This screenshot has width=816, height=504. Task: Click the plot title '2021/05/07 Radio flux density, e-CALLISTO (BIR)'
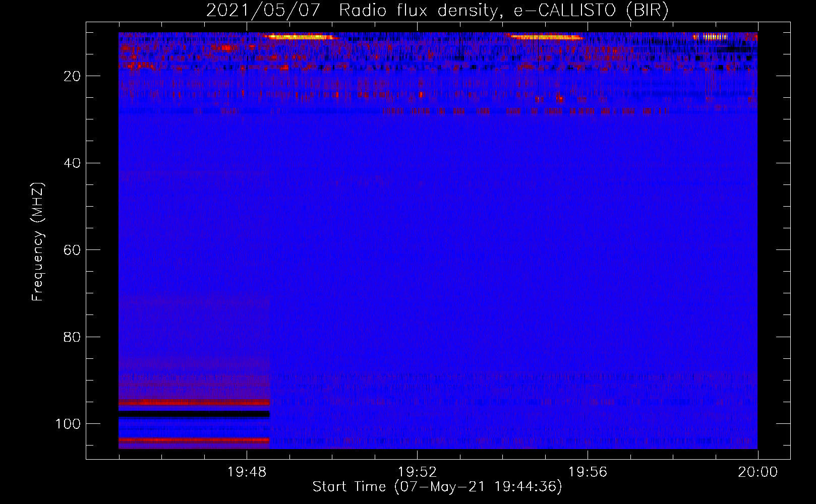click(437, 10)
